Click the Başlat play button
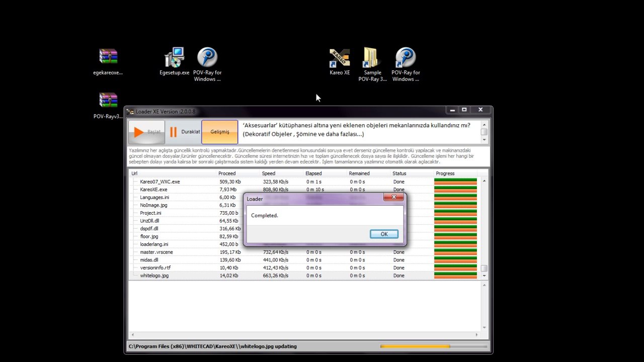The width and height of the screenshot is (644, 362). [x=146, y=132]
